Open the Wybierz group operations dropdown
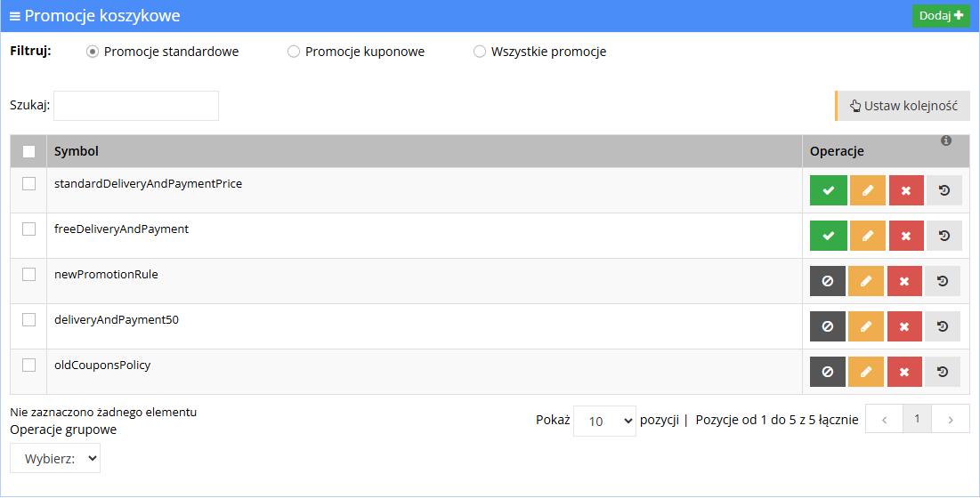This screenshot has width=980, height=498. click(x=55, y=458)
